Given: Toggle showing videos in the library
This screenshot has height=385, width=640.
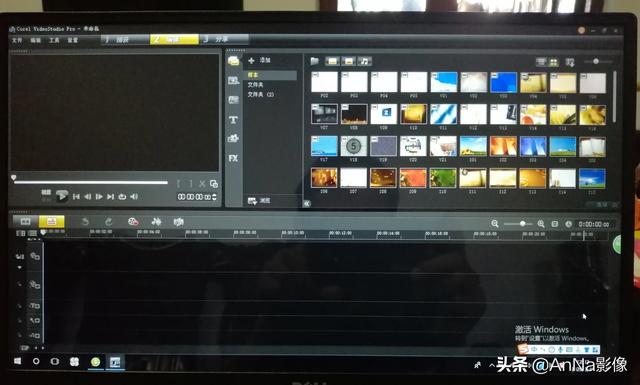Looking at the screenshot, I should click(x=332, y=61).
